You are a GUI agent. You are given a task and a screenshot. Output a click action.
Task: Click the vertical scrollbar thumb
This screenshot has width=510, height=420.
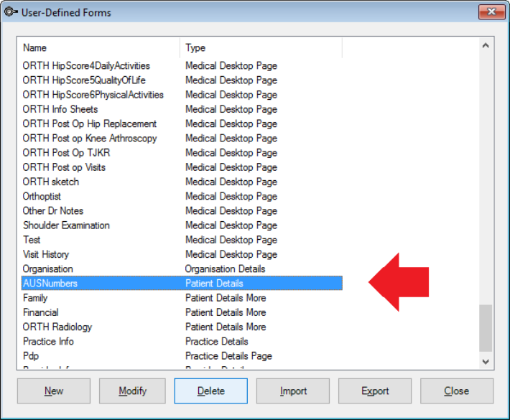[486, 328]
